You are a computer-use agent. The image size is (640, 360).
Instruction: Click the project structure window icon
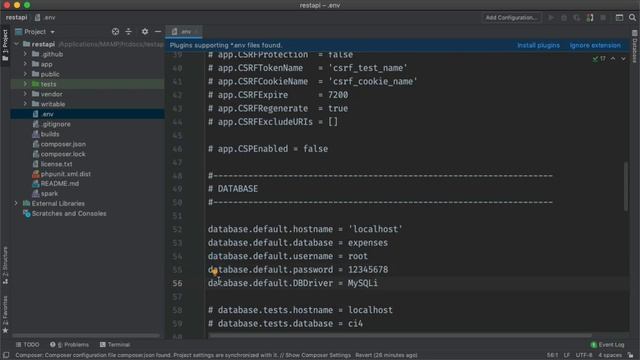[x=619, y=18]
